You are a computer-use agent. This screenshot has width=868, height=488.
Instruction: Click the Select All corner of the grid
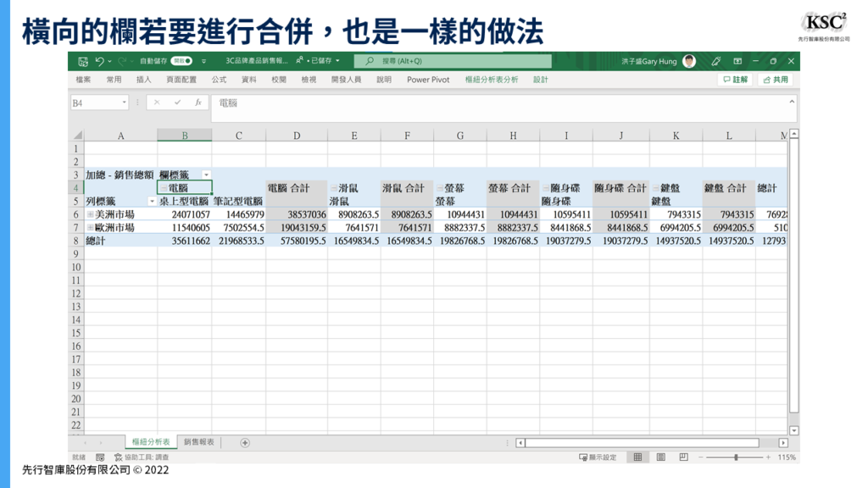pyautogui.click(x=77, y=135)
